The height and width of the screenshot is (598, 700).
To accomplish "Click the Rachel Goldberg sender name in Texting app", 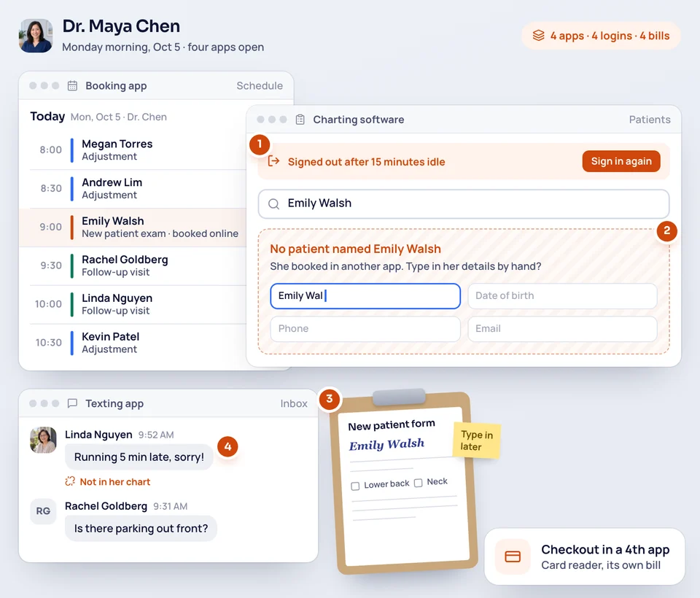I will tap(106, 506).
